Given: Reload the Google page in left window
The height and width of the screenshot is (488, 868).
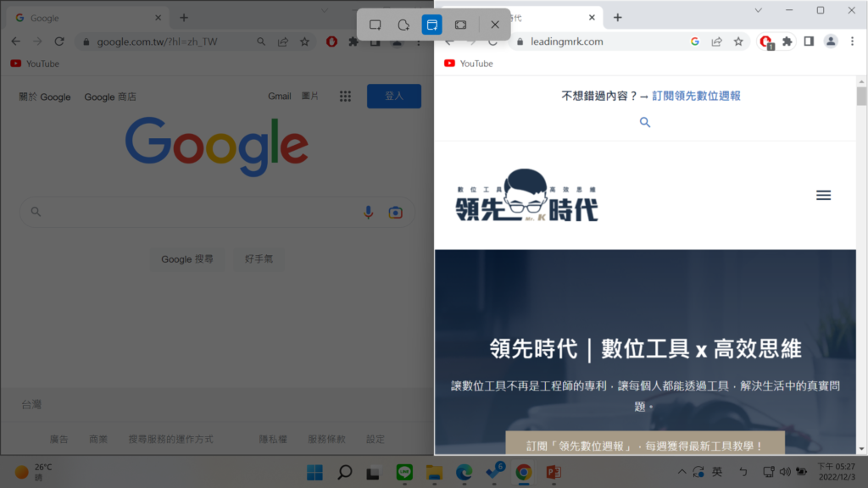Looking at the screenshot, I should pos(59,42).
